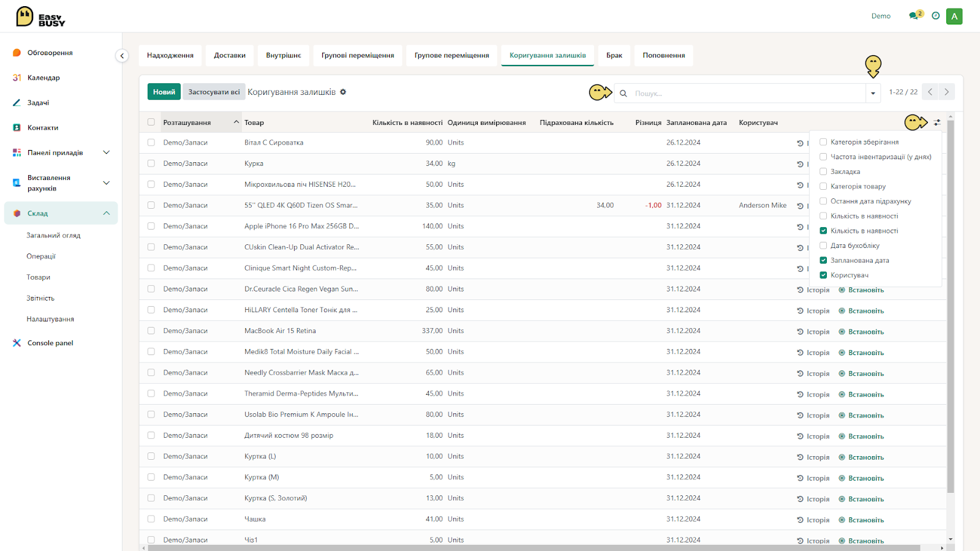Collapse the sidebar with the arrow button
This screenshot has width=980, height=551.
coord(122,56)
